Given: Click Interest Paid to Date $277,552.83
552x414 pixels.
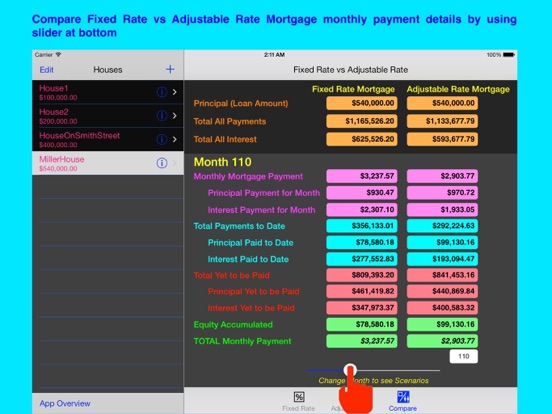Looking at the screenshot, I should pyautogui.click(x=362, y=259).
